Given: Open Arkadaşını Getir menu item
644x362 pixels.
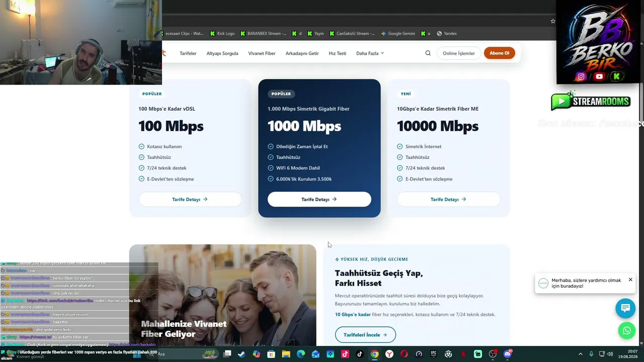Looking at the screenshot, I should pyautogui.click(x=302, y=53).
